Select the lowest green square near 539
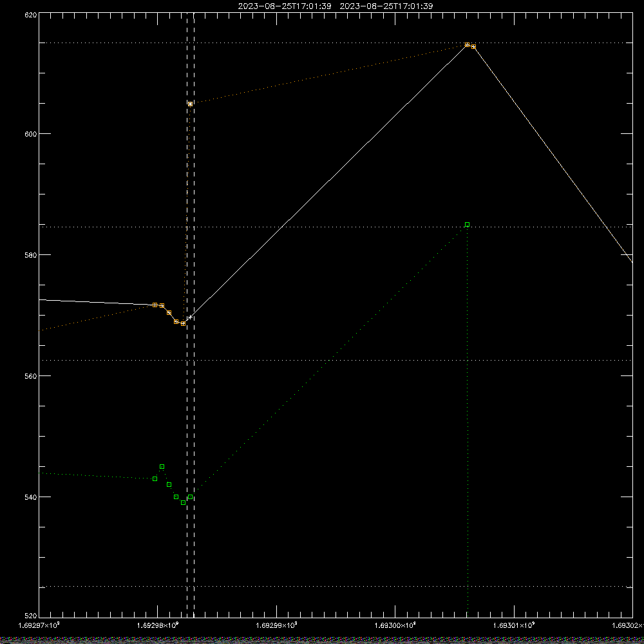 tap(183, 503)
